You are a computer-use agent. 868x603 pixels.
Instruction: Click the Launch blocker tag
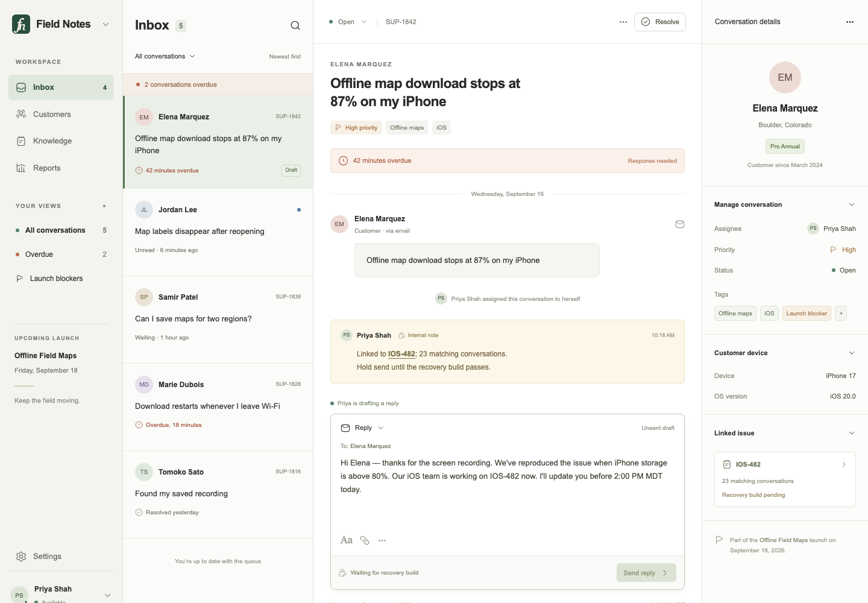pyautogui.click(x=807, y=314)
